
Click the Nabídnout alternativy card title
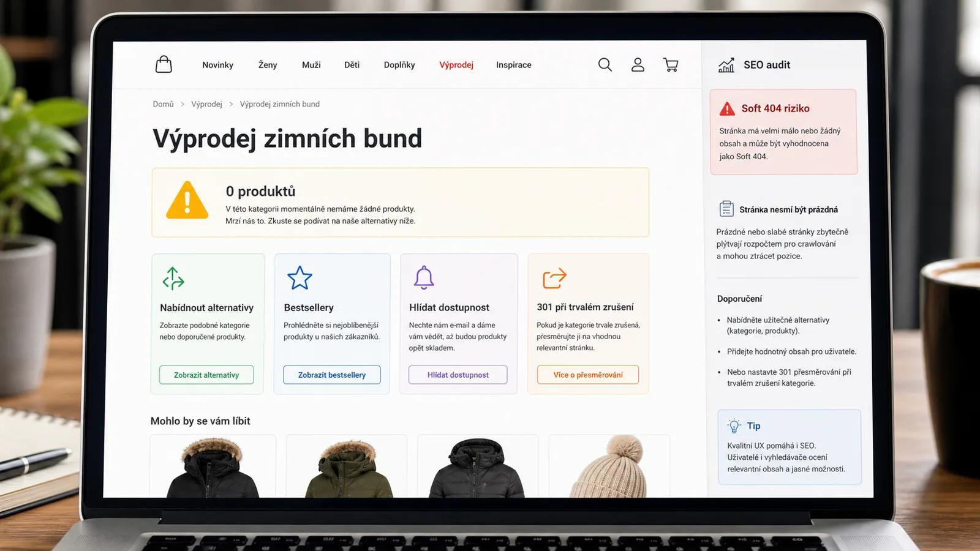coord(206,307)
